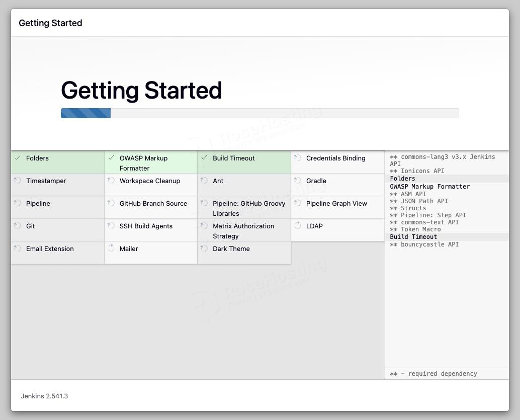520x420 pixels.
Task: Click the Jenkins 2.541.3 version text
Action: (x=44, y=396)
